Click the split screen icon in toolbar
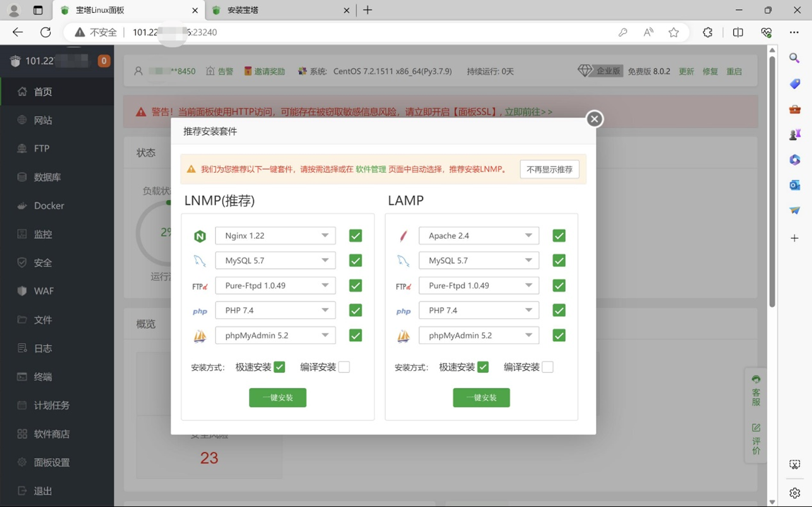 [738, 32]
